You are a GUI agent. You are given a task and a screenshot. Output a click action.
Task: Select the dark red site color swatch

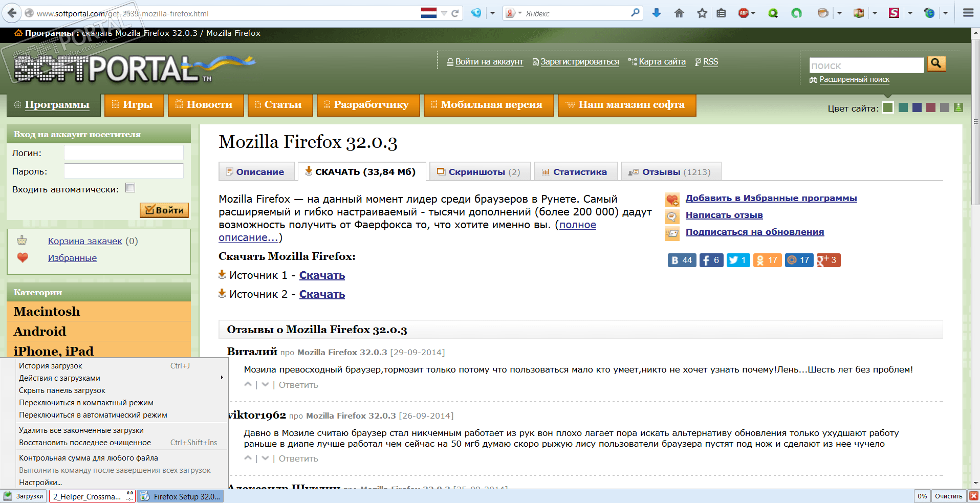(931, 107)
